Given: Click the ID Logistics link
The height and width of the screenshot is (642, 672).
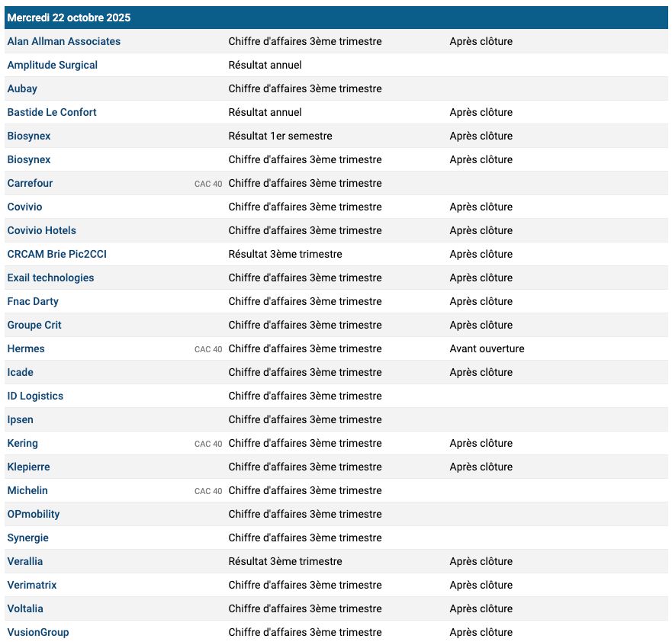Looking at the screenshot, I should (35, 396).
